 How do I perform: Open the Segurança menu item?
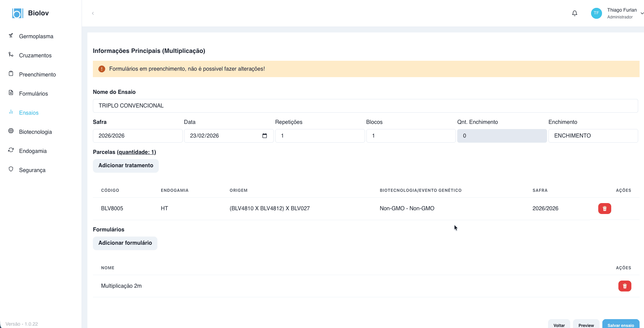[x=32, y=170]
